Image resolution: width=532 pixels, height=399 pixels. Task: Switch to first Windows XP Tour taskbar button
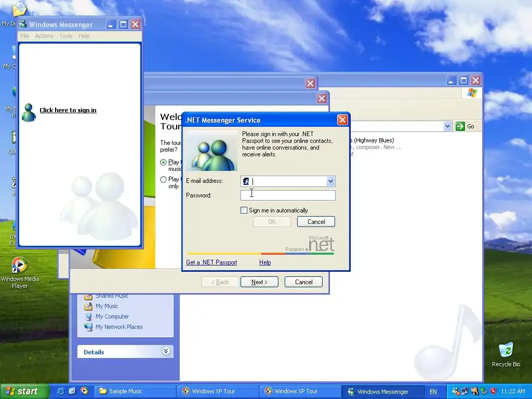click(x=218, y=391)
